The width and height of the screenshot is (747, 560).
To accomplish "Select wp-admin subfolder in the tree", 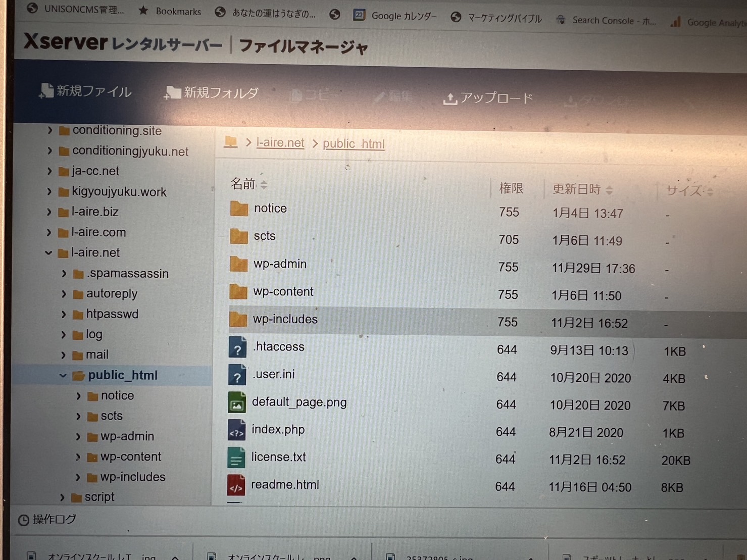I will [x=127, y=436].
